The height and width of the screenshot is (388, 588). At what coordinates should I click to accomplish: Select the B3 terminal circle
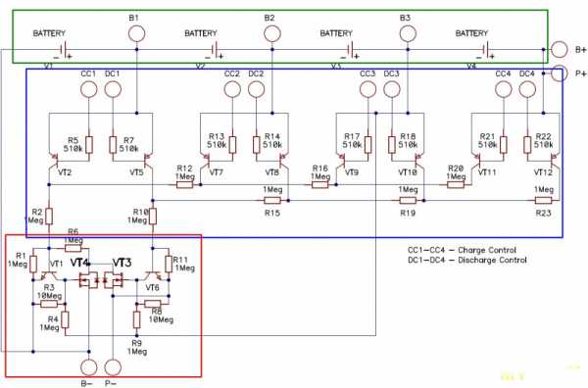click(408, 33)
